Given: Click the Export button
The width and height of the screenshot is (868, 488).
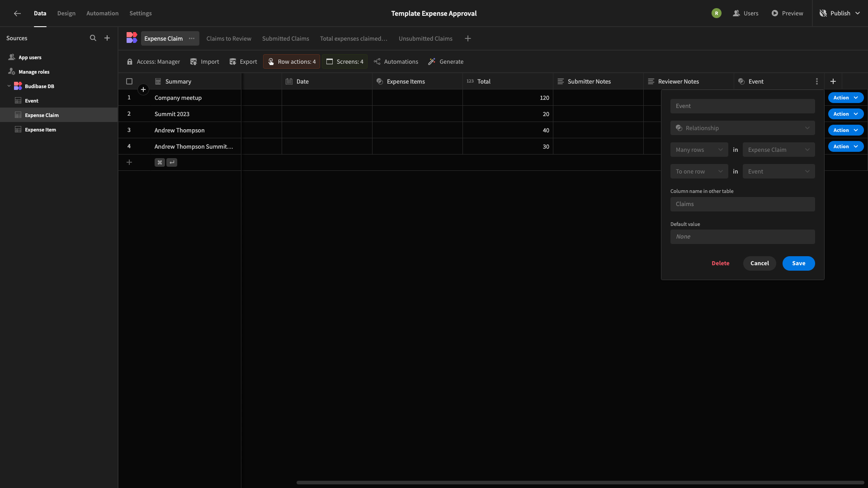Looking at the screenshot, I should point(243,61).
